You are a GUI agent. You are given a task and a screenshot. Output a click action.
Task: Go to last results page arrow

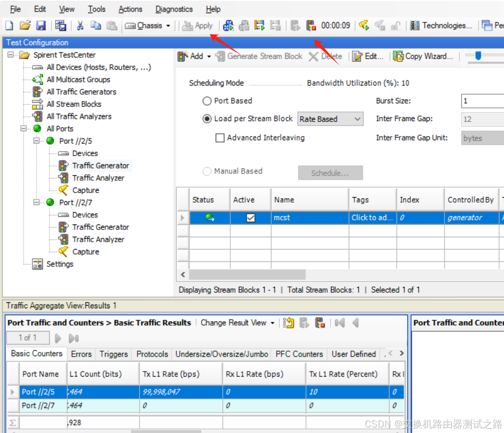(x=74, y=338)
